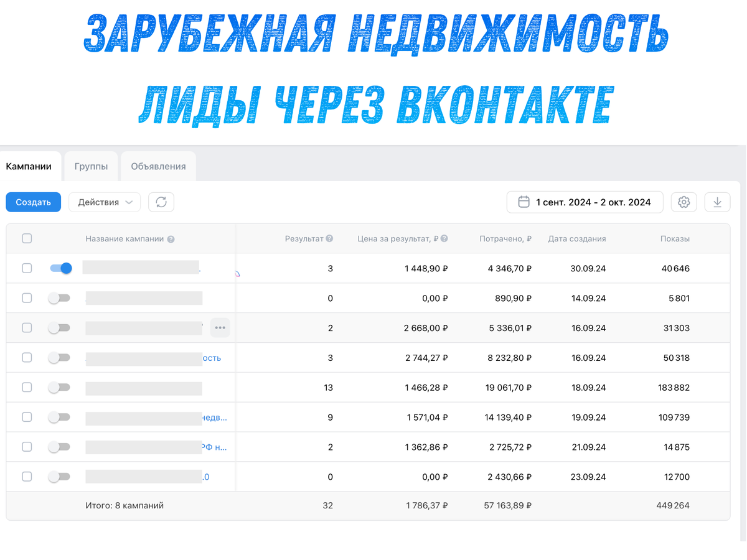Switch to the Группы tab
This screenshot has width=747, height=560.
91,166
